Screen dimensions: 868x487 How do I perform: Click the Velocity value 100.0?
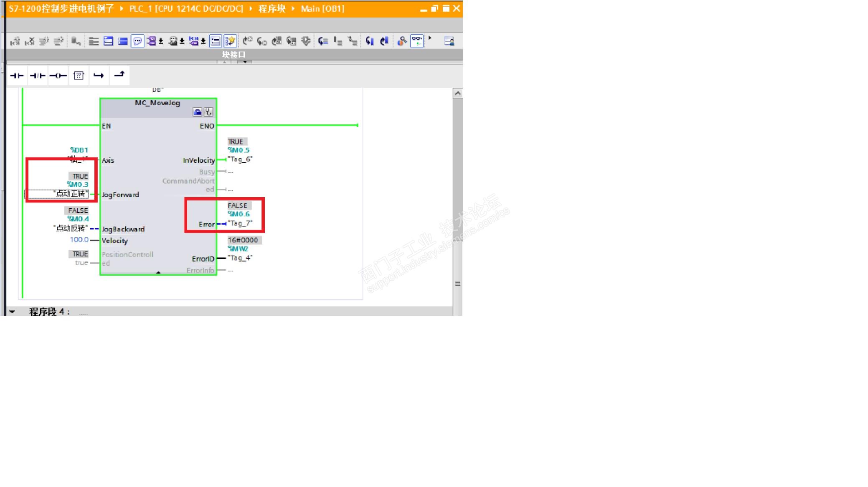(x=79, y=240)
